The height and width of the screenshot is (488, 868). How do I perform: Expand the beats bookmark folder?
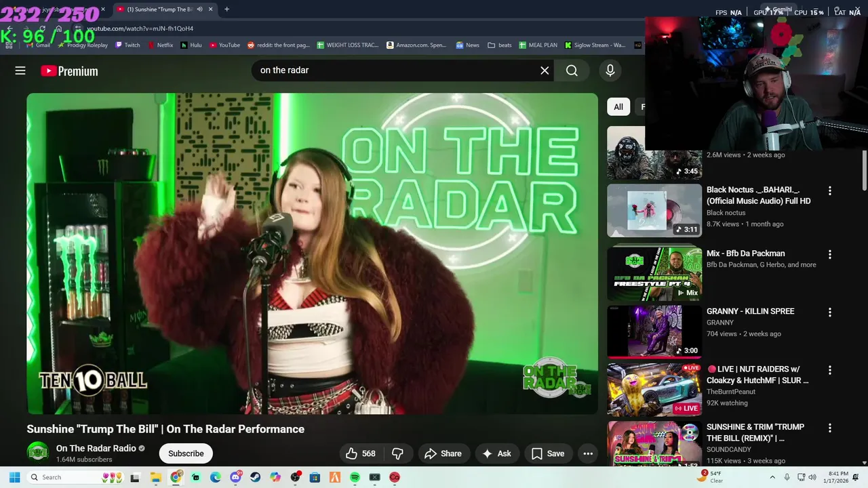click(500, 45)
